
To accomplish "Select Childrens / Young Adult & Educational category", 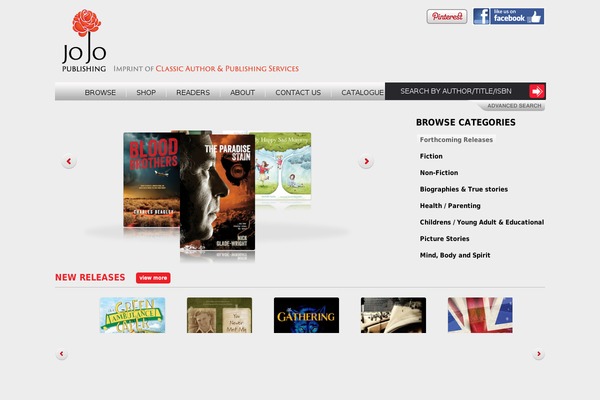I will point(482,222).
